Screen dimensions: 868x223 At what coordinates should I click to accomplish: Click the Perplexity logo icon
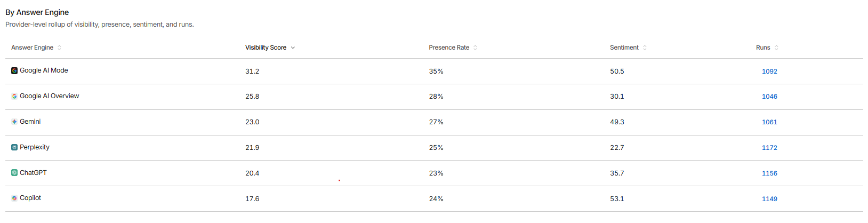point(14,147)
